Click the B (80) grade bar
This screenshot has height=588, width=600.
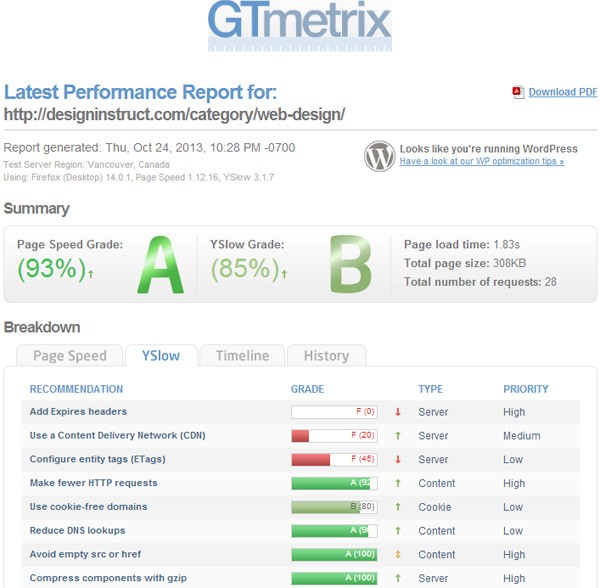[334, 507]
